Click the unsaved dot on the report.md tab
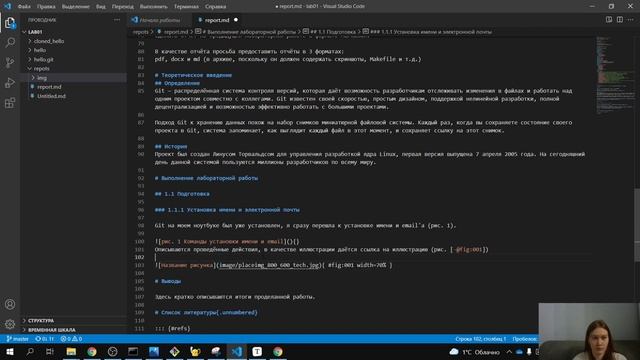The width and height of the screenshot is (640, 360). coord(236,20)
